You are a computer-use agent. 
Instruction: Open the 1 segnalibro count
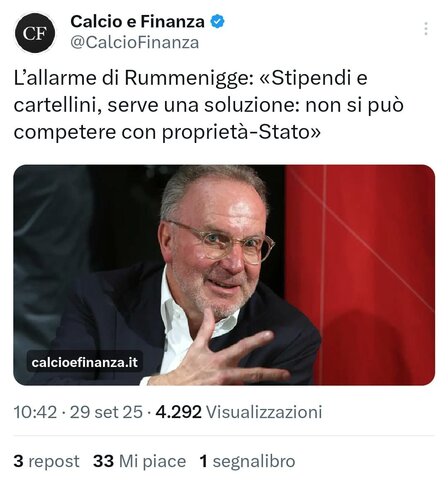tap(247, 461)
